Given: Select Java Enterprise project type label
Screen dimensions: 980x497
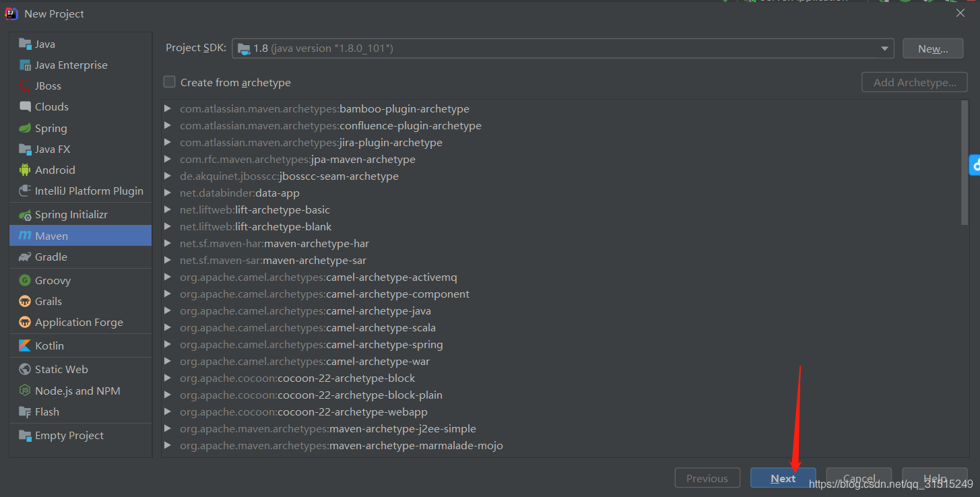Looking at the screenshot, I should (71, 65).
